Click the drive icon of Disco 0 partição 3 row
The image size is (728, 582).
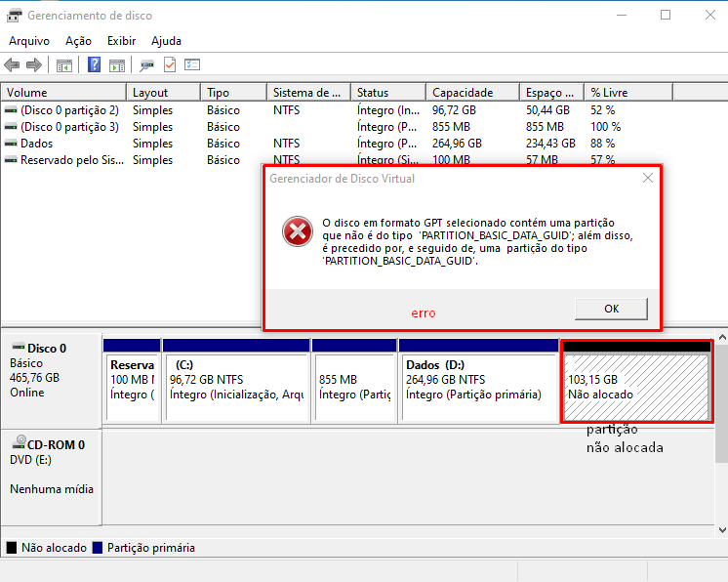[11, 127]
